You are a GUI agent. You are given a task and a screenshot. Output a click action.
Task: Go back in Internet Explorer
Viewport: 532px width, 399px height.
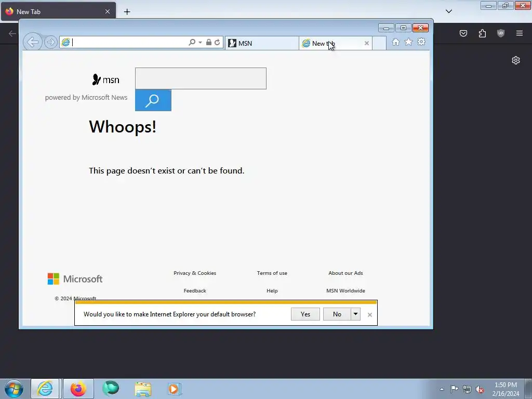click(x=33, y=42)
